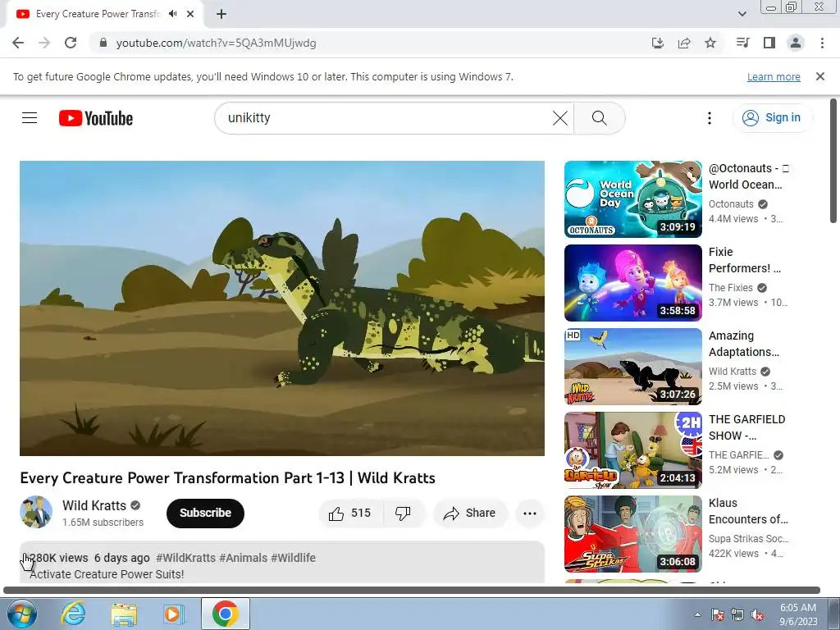Open THE GARFIELD SHOW video thumbnail
The height and width of the screenshot is (630, 840).
[x=632, y=450]
